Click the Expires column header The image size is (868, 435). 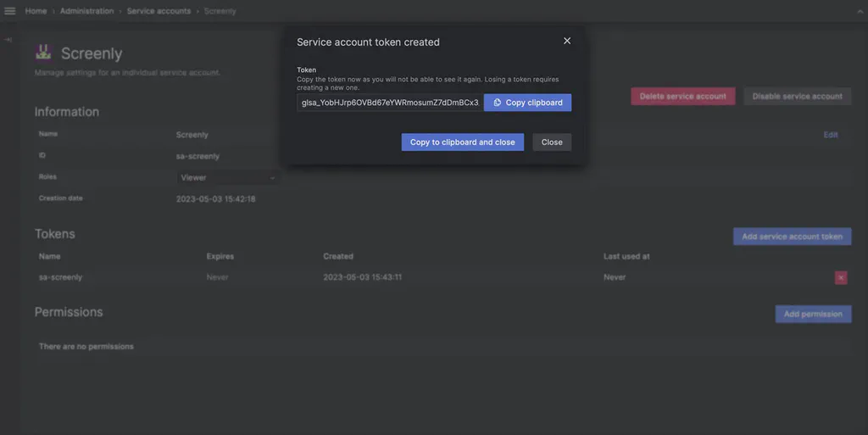click(220, 256)
